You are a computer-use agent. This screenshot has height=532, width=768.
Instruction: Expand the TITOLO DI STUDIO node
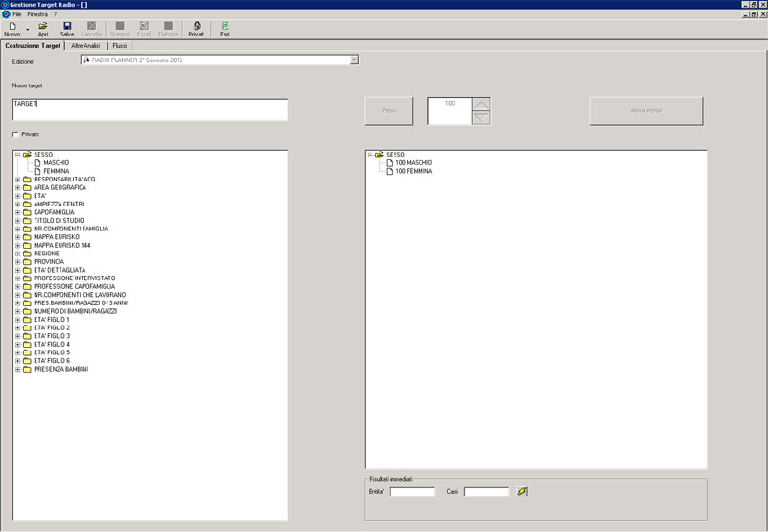(x=17, y=221)
